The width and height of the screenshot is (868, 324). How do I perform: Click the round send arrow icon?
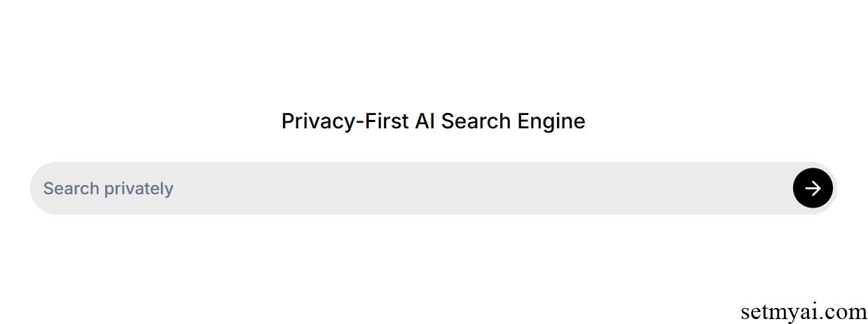[x=813, y=188]
